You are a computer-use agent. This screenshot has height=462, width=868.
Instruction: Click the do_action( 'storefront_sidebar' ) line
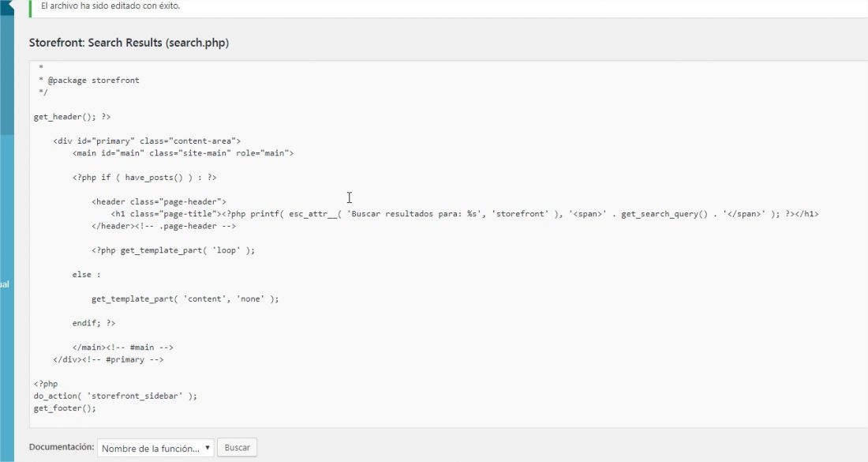tap(115, 396)
